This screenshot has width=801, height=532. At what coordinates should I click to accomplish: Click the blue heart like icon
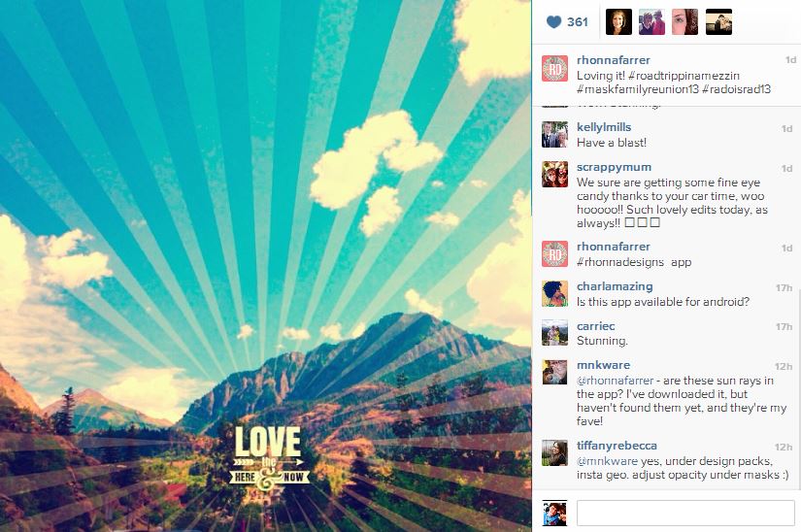click(553, 22)
